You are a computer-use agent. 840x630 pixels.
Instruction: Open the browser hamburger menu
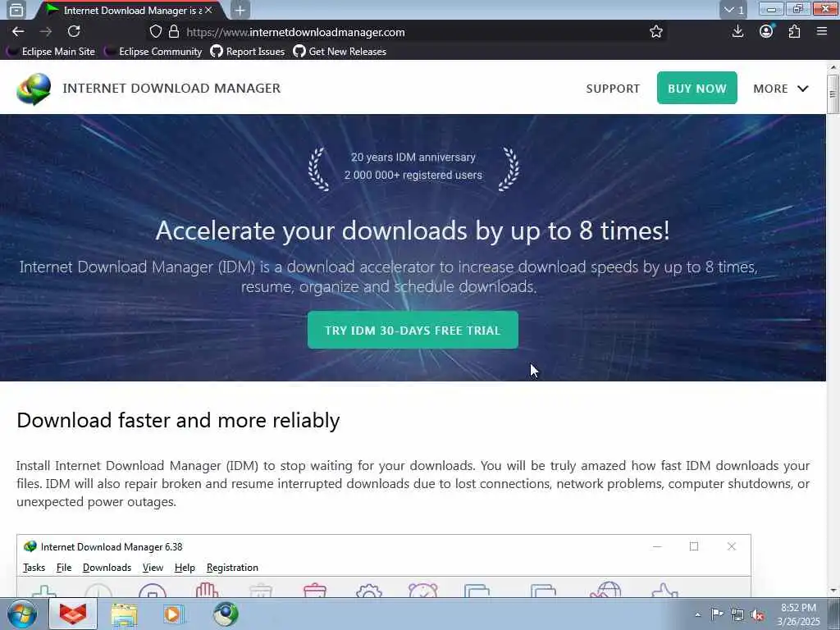822,32
